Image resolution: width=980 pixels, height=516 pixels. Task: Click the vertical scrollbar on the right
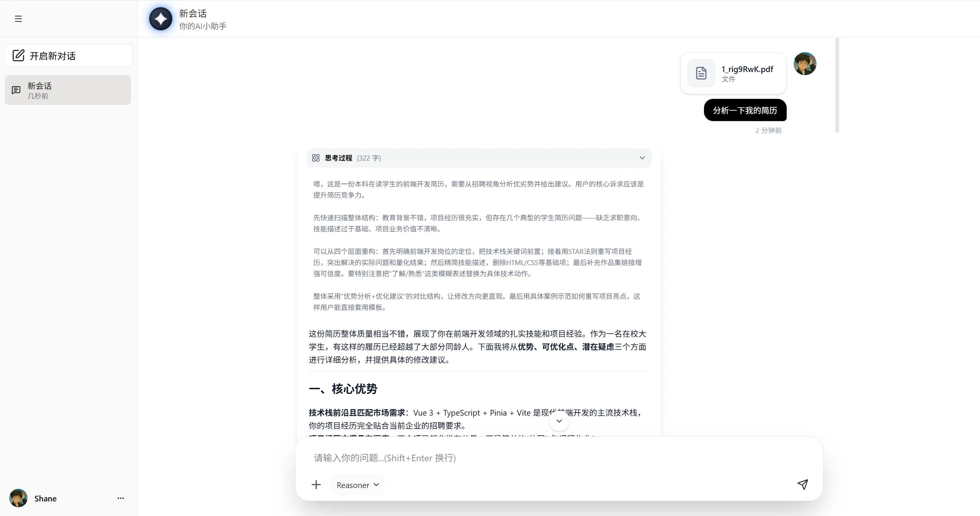tap(837, 85)
